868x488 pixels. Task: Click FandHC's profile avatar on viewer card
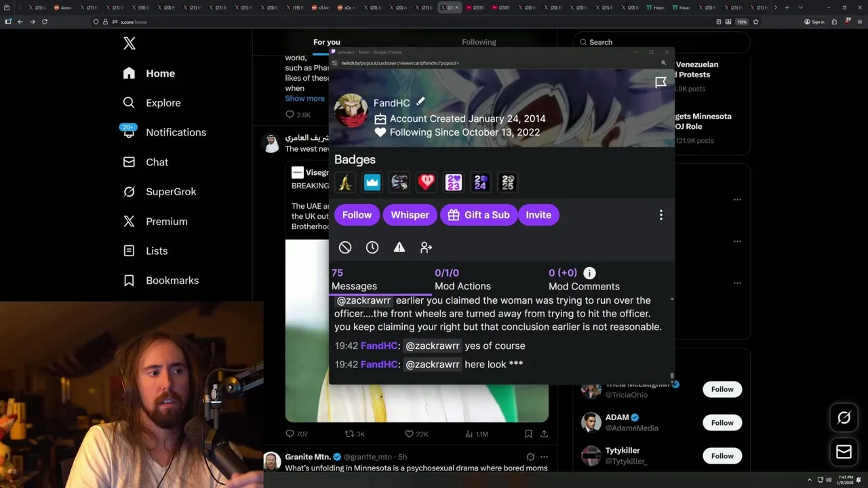tap(351, 111)
